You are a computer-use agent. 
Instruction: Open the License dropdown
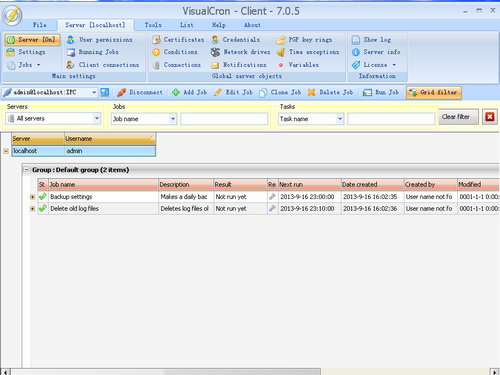[374, 65]
